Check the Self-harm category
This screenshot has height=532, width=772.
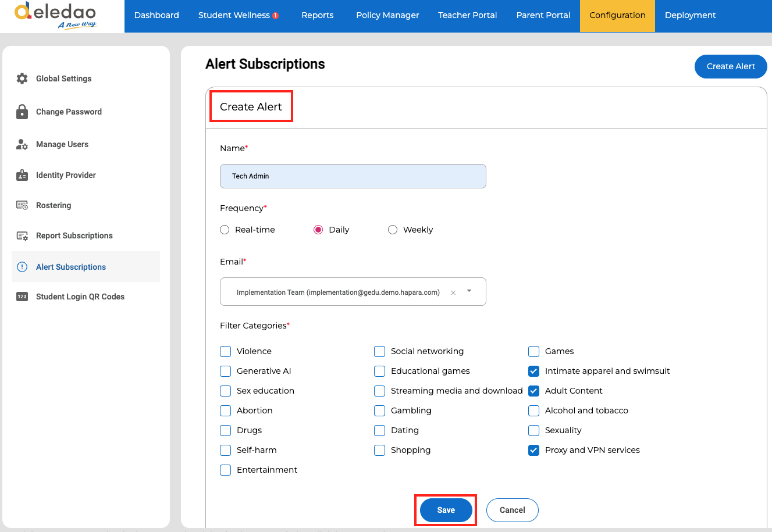226,450
